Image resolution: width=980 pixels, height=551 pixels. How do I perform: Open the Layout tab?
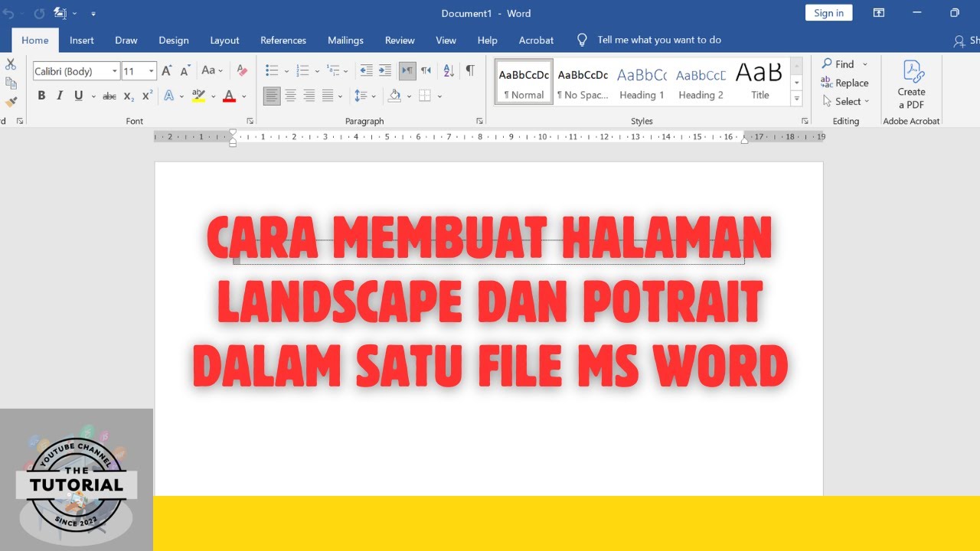tap(224, 40)
